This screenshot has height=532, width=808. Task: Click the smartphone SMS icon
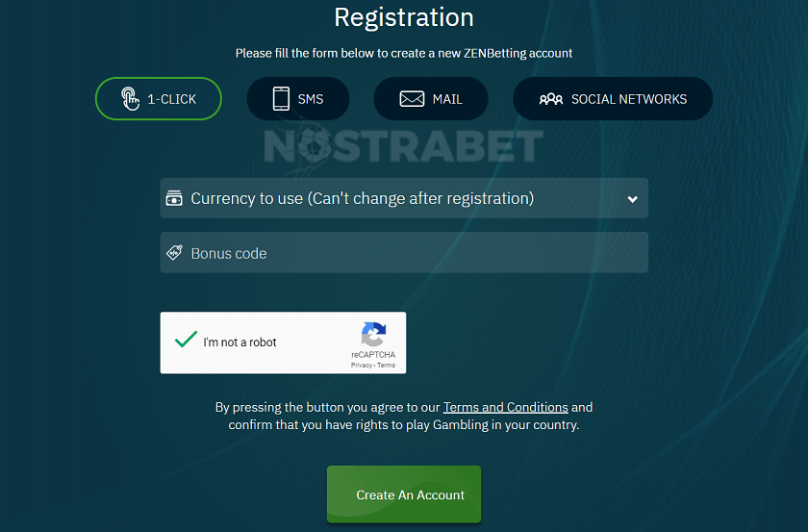(x=281, y=99)
